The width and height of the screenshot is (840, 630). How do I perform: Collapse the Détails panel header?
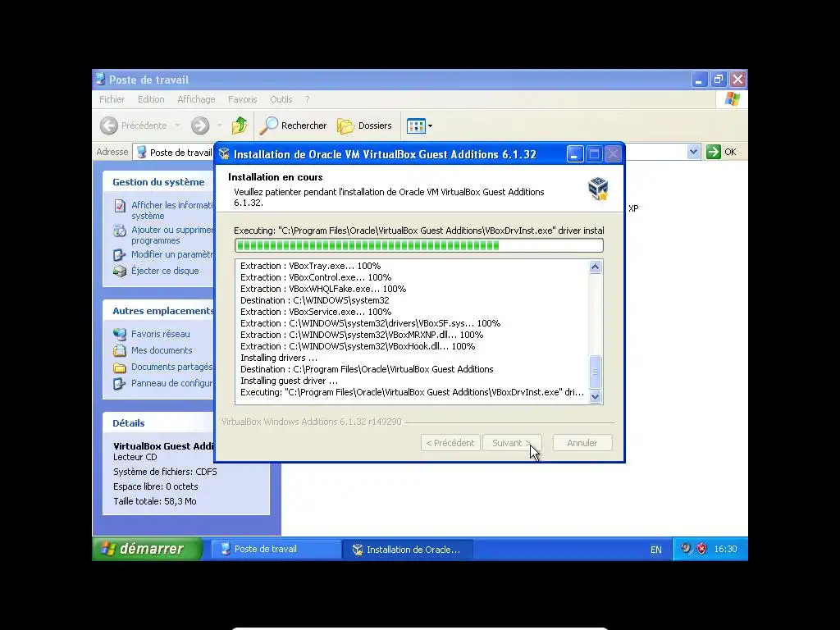(x=158, y=423)
